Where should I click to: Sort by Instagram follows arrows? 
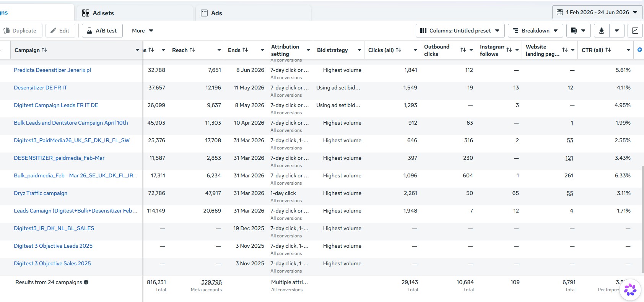pyautogui.click(x=509, y=50)
